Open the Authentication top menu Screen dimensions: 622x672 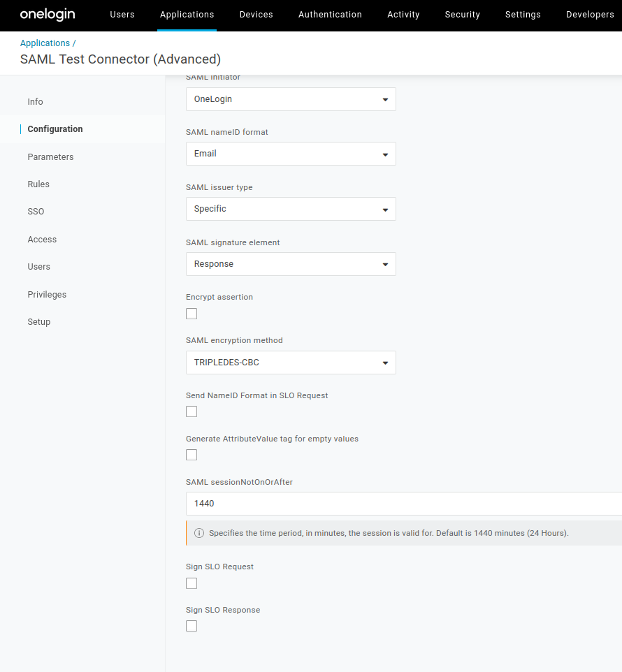[x=330, y=15]
